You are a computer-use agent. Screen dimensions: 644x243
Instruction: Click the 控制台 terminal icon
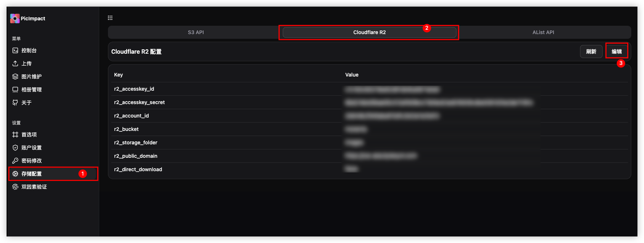tap(15, 50)
